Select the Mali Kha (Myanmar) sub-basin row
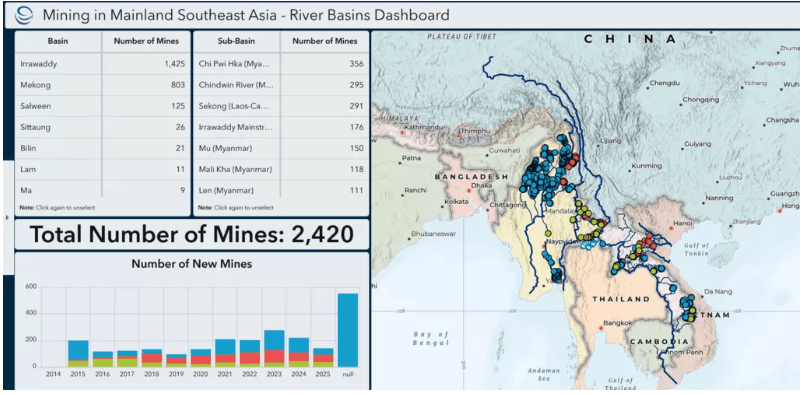This screenshot has height=395, width=803. pos(281,169)
